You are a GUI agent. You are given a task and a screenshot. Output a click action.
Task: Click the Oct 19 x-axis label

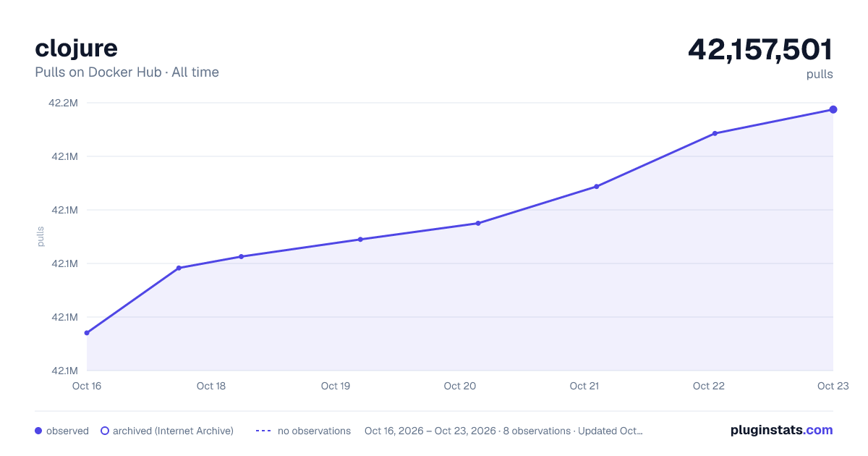pos(336,386)
